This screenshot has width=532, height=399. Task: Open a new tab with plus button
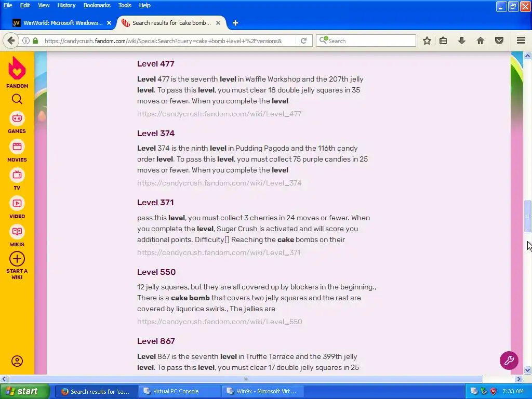235,23
